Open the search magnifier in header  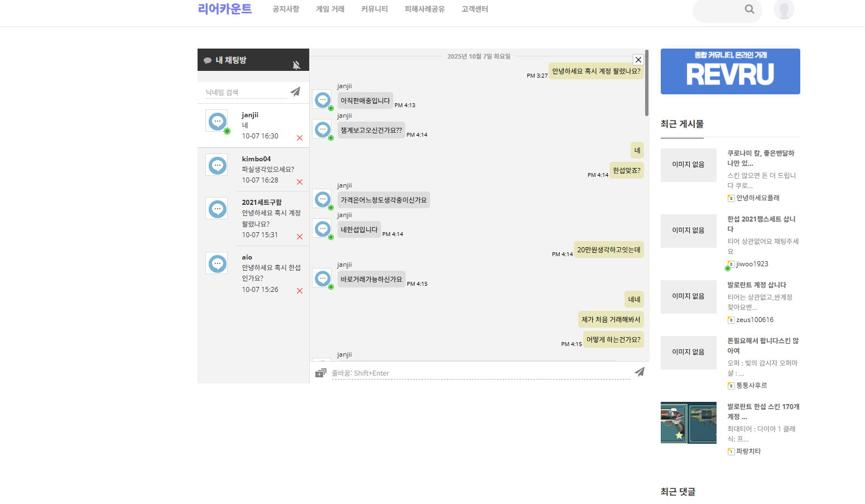tap(749, 9)
